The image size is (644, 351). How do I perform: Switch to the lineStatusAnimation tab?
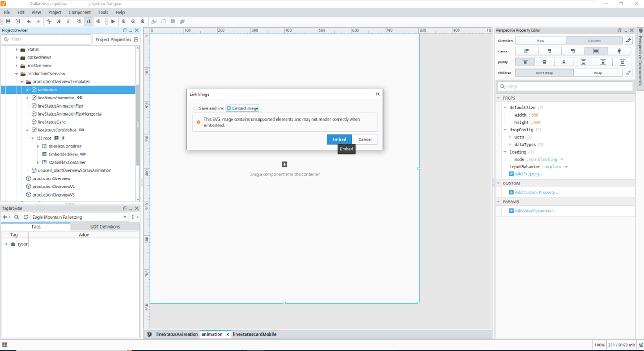pos(177,334)
